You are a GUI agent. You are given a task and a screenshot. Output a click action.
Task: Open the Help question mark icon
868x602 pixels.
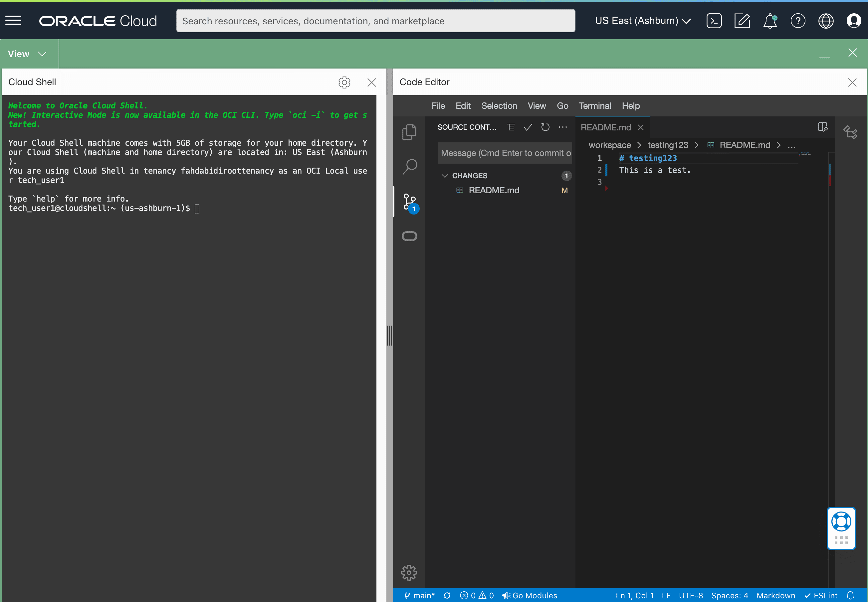tap(797, 21)
